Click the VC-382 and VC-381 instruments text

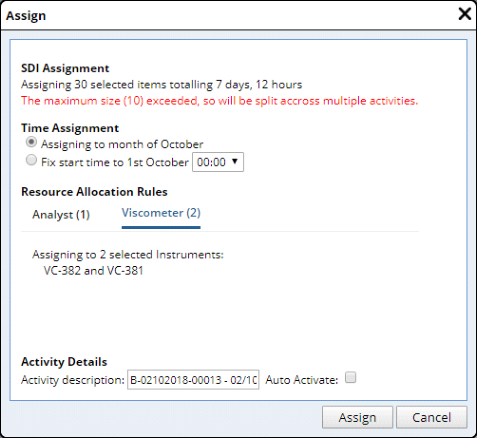(93, 271)
